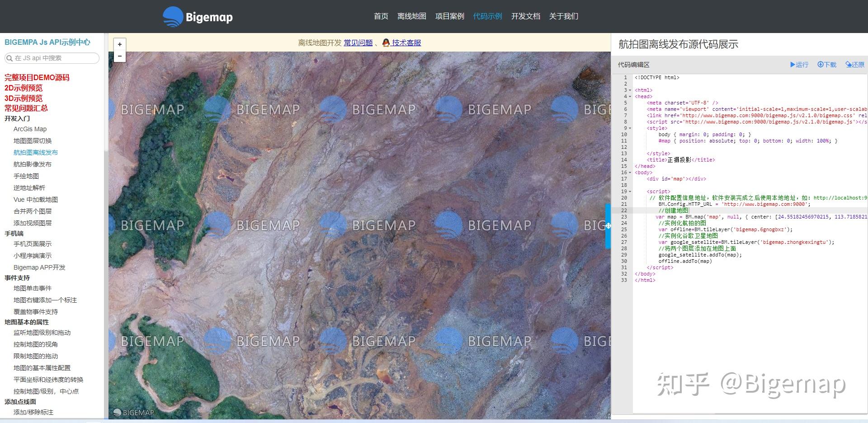
Task: Select 合并两个图层 example
Action: click(x=33, y=211)
